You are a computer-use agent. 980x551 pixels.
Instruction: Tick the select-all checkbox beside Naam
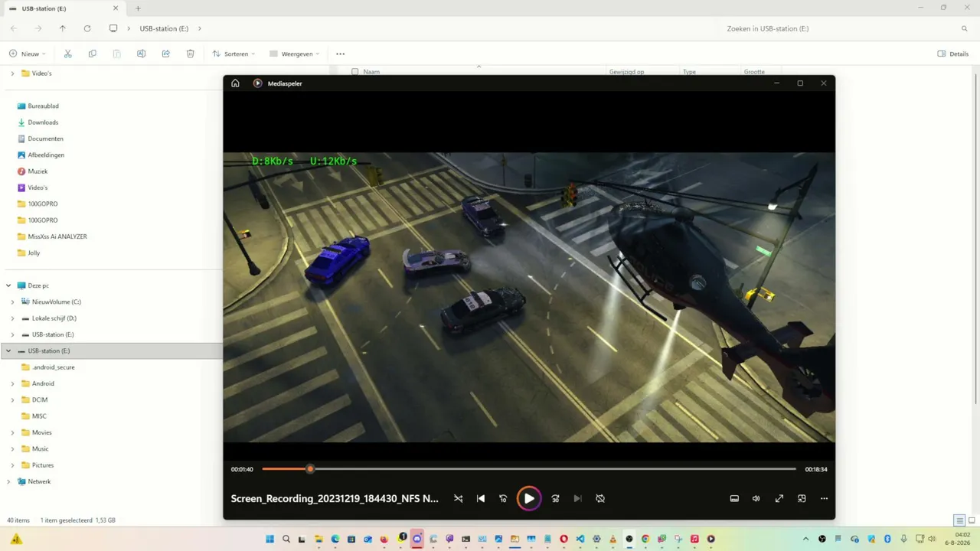tap(354, 72)
